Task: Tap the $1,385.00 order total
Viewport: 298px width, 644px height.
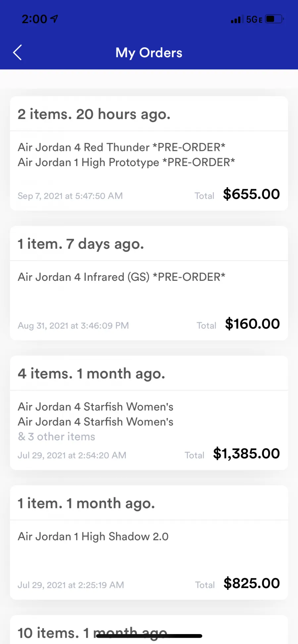Action: coord(246,453)
